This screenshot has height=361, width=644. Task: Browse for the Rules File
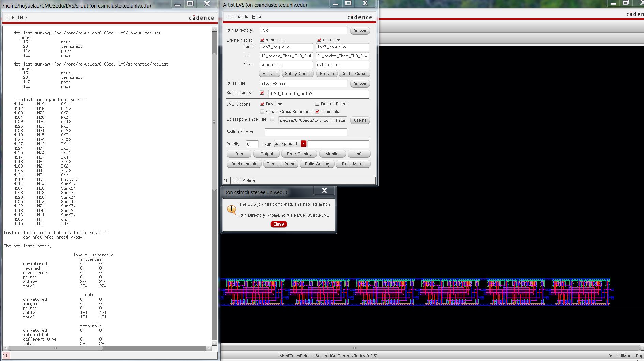tap(360, 84)
